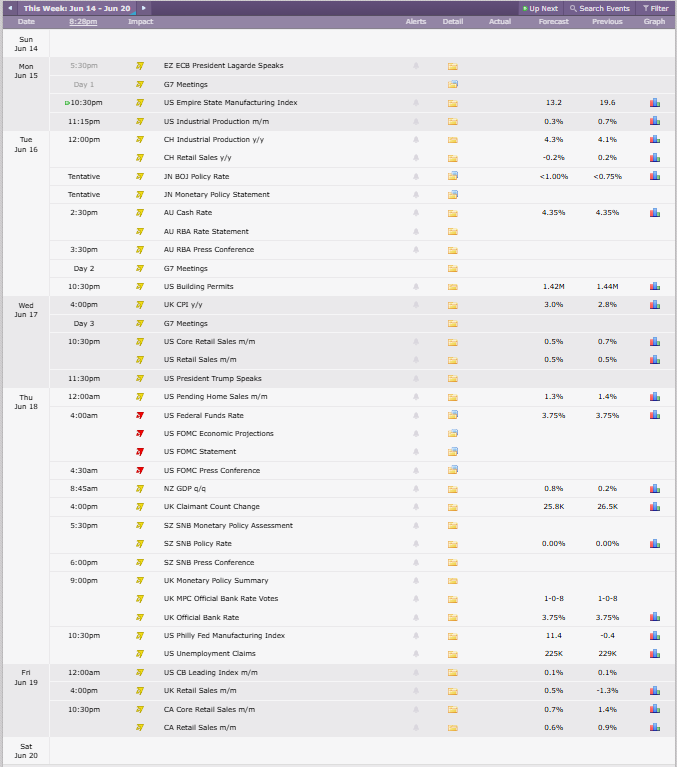Viewport: 677px width, 767px height.
Task: Show graph for CA Retail Sales m/m
Action: [654, 727]
